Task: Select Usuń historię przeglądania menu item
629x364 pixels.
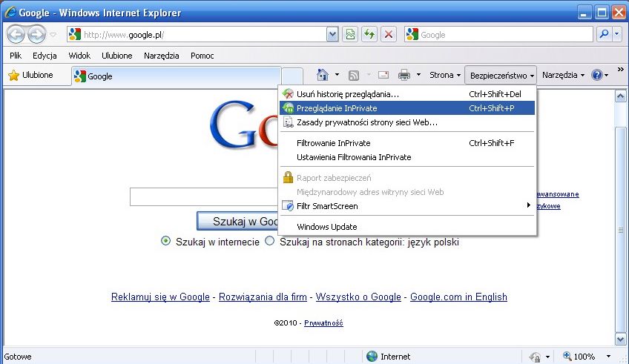Action: pyautogui.click(x=407, y=94)
